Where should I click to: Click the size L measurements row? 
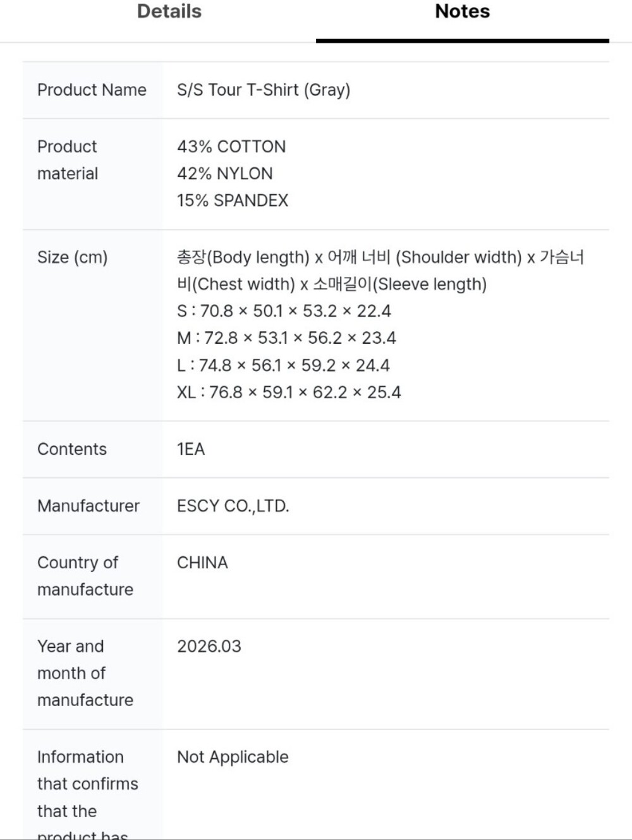point(283,365)
